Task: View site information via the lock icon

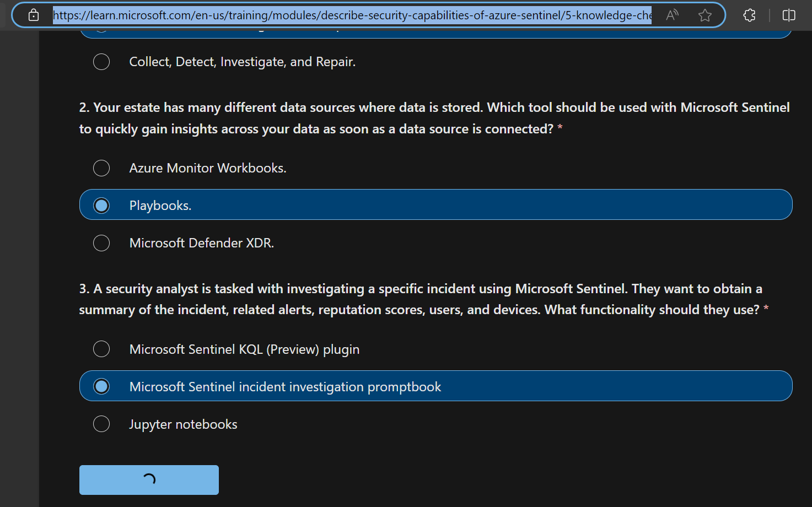Action: pyautogui.click(x=34, y=15)
